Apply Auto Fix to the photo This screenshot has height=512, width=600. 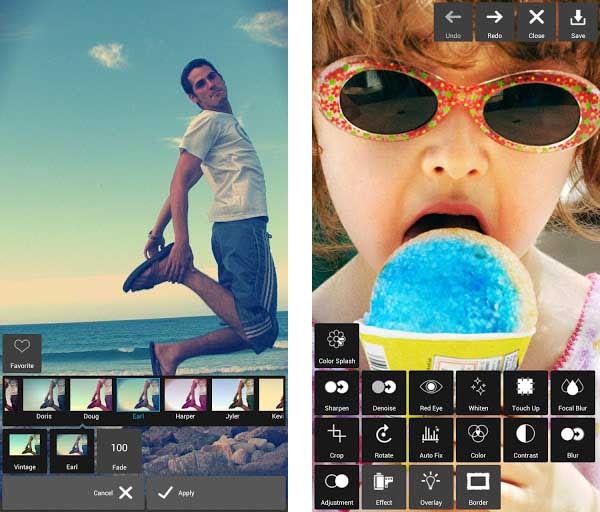431,439
